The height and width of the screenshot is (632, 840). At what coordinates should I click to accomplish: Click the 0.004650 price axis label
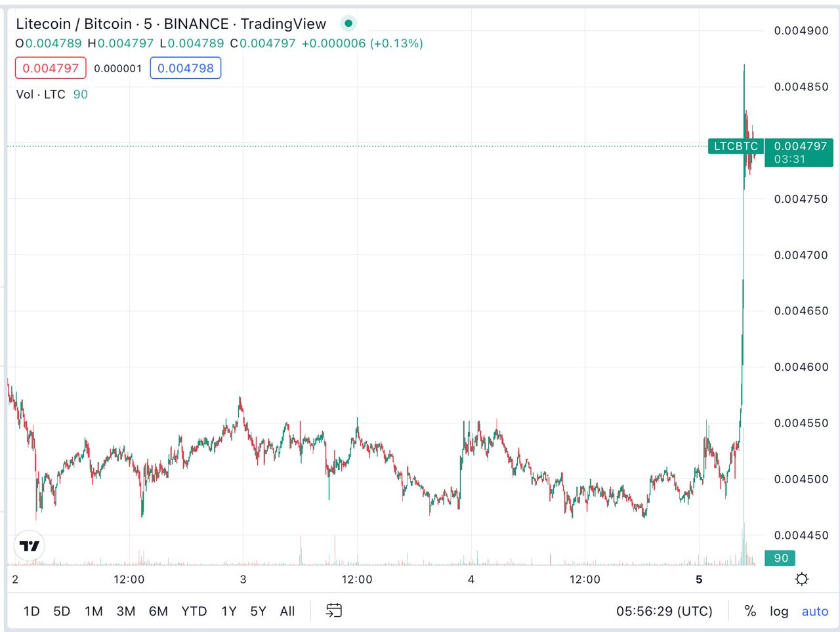point(801,310)
